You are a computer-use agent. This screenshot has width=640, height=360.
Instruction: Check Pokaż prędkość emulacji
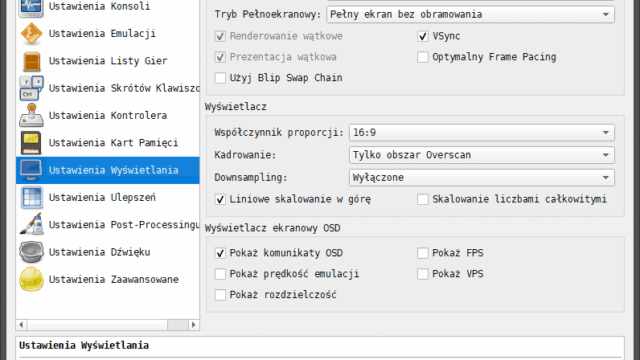tap(220, 274)
